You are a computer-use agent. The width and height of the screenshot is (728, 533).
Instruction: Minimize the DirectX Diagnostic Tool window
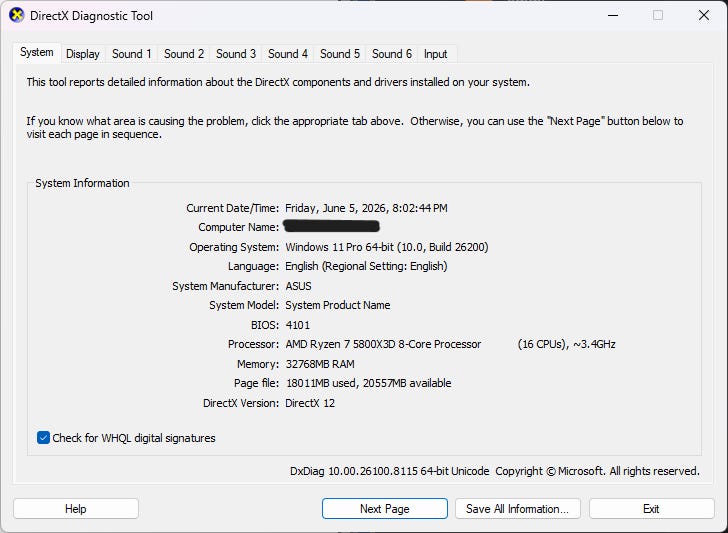(613, 15)
